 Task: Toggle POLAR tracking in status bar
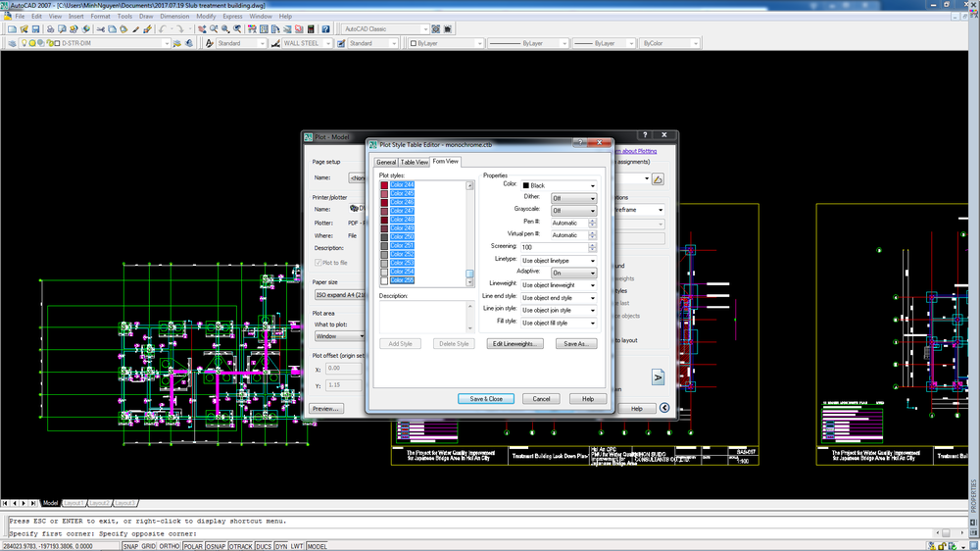click(x=193, y=546)
